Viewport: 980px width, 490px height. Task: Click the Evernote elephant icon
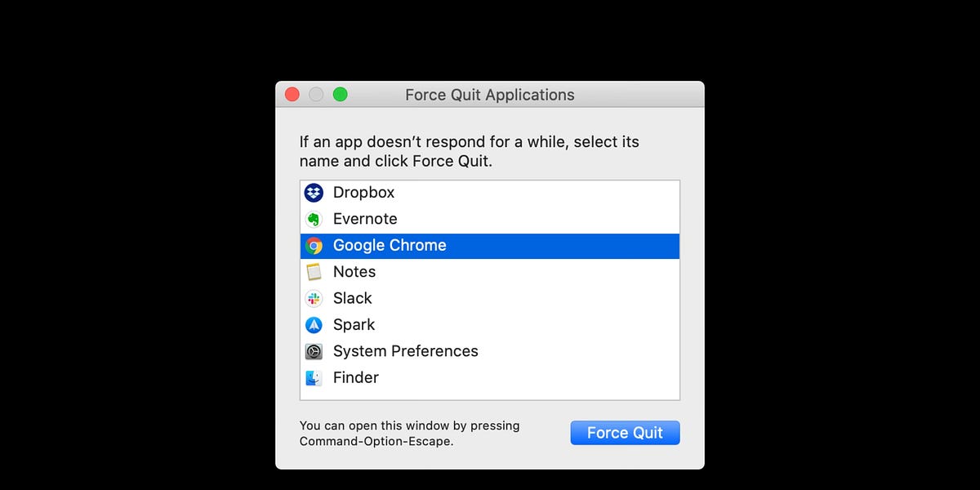(x=314, y=219)
